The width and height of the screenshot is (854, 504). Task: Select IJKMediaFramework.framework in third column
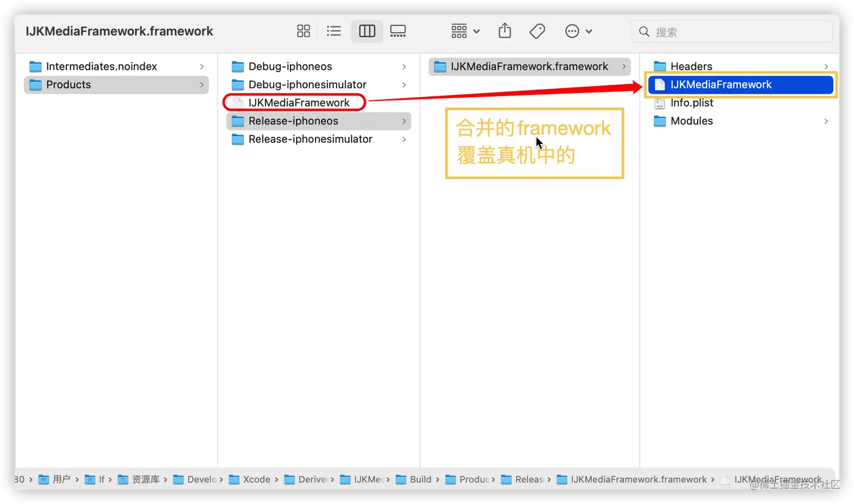point(530,67)
